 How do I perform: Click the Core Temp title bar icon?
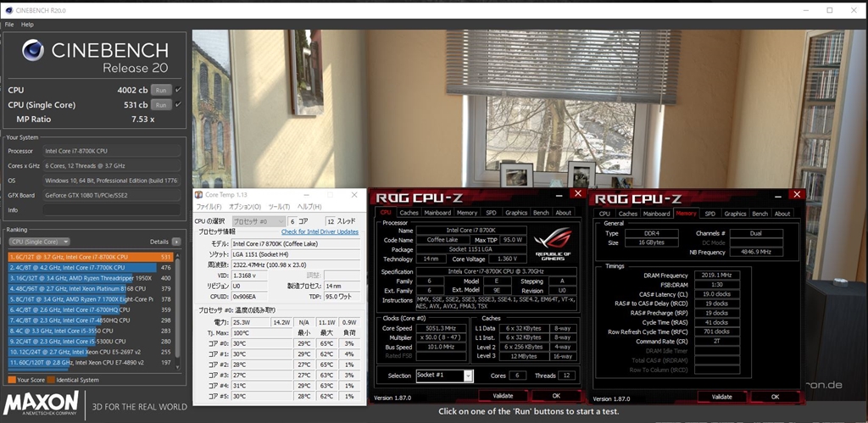(198, 195)
